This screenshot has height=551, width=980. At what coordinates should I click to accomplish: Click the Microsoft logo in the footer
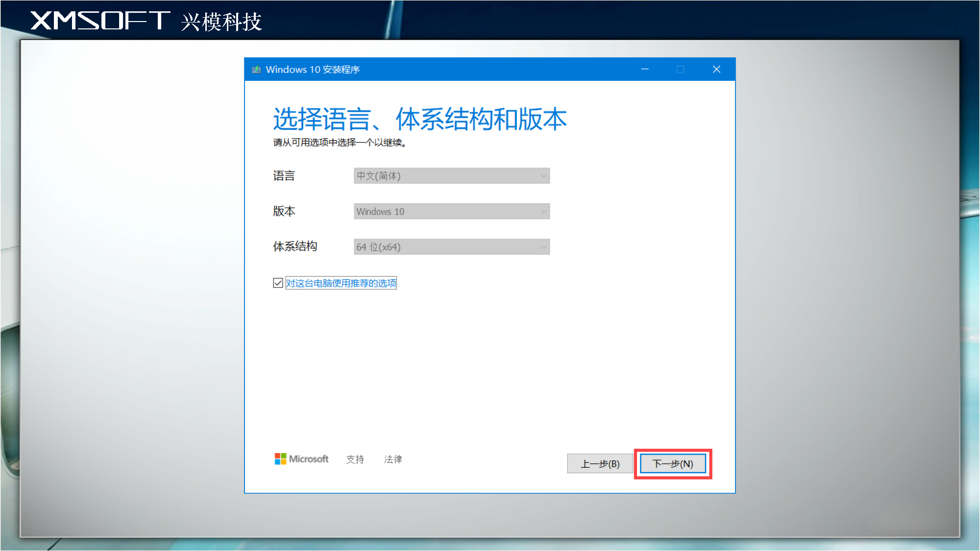(301, 459)
